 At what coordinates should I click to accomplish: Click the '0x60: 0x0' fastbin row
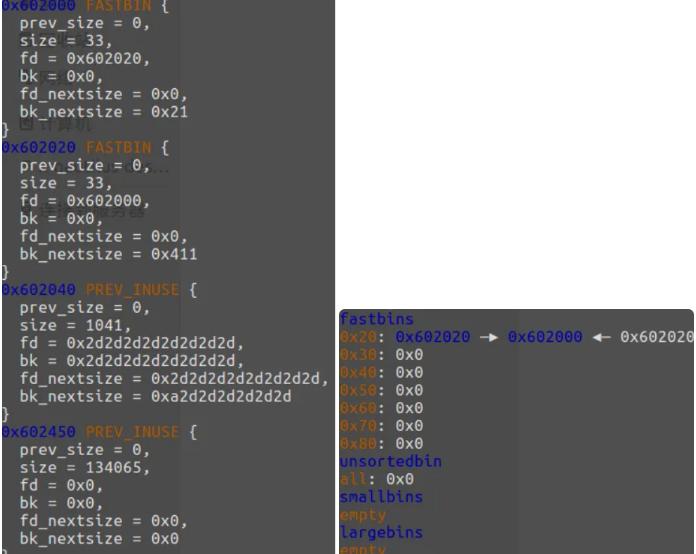click(x=382, y=408)
